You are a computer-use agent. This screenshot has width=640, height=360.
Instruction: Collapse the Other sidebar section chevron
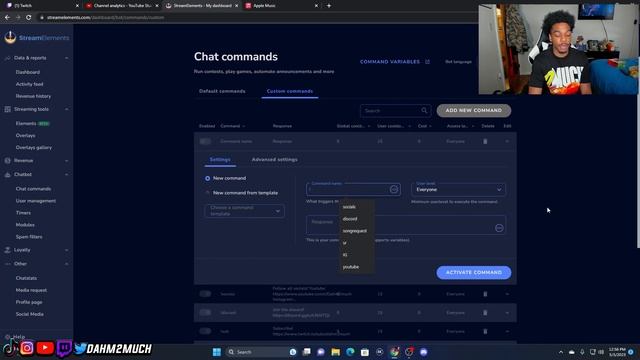click(67, 264)
